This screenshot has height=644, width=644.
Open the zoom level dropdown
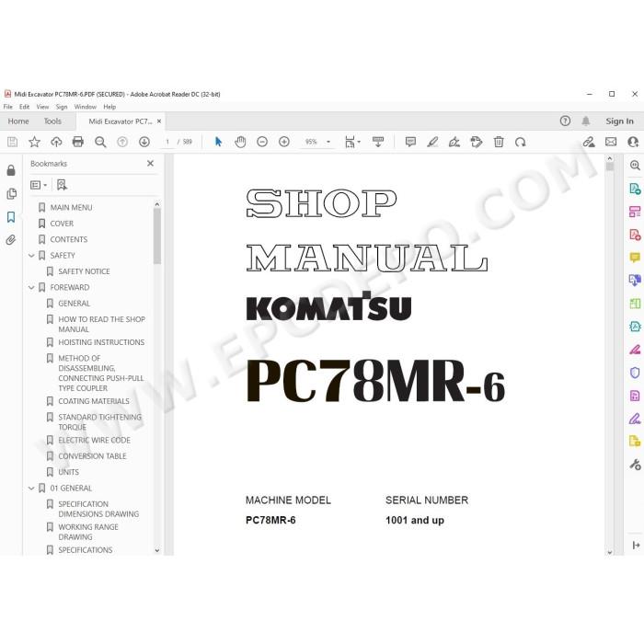(328, 142)
